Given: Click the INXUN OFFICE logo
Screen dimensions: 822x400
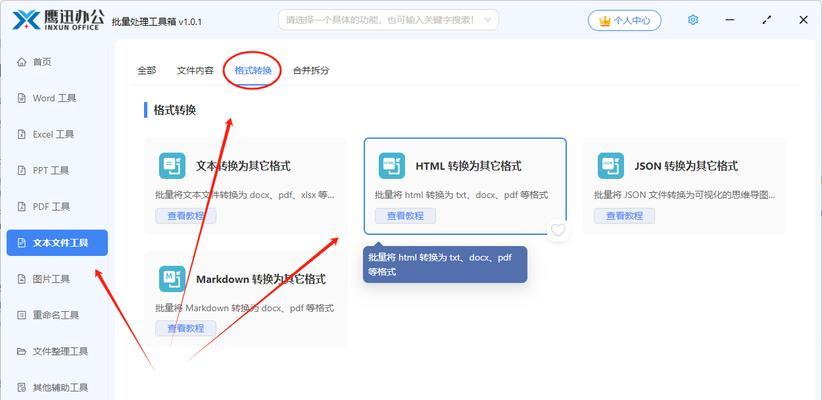Looking at the screenshot, I should [58, 19].
